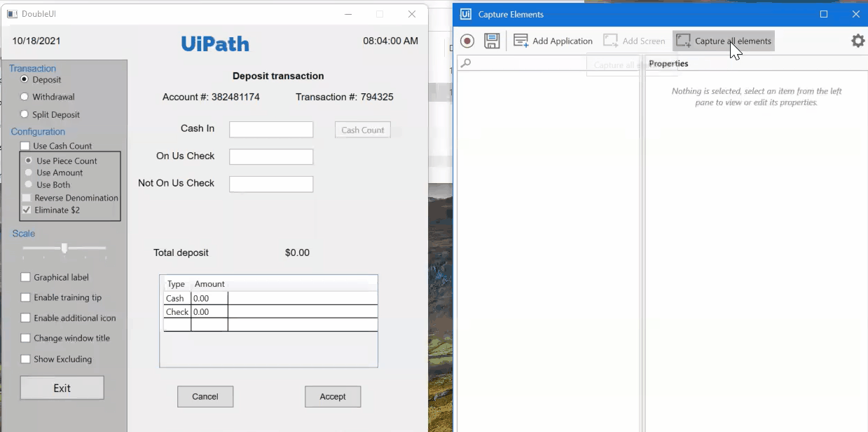Minimize the DoubleUI window
This screenshot has width=868, height=432.
(348, 14)
